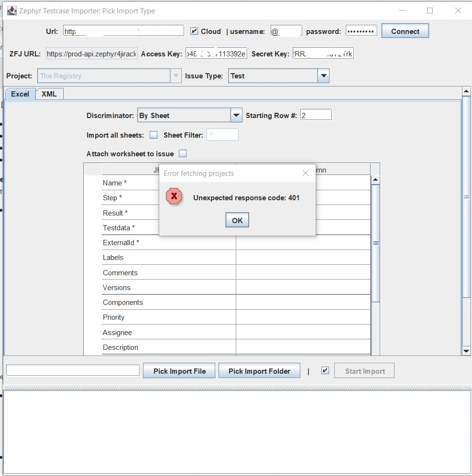The image size is (472, 476).
Task: Click the field mapping table scrollbar thumb
Action: point(376,243)
